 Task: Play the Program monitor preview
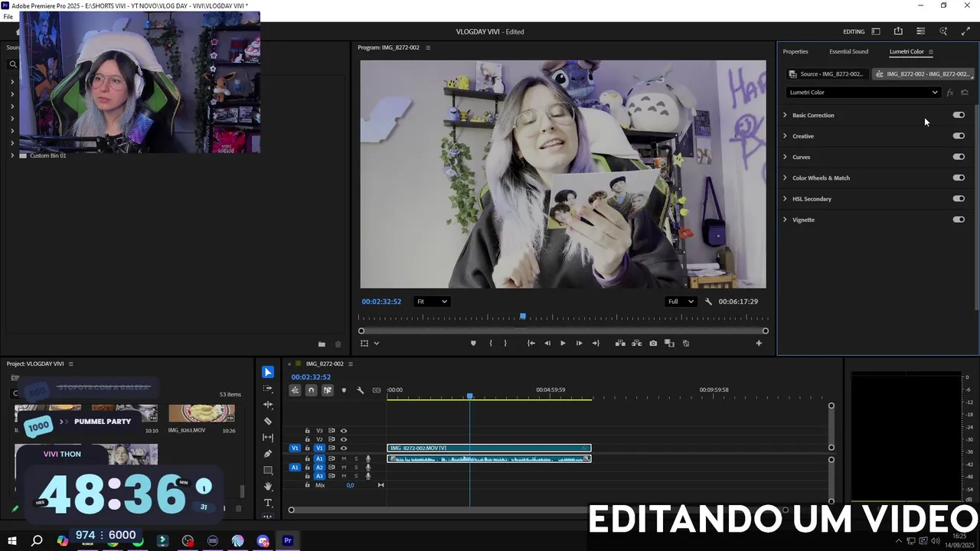pyautogui.click(x=563, y=343)
